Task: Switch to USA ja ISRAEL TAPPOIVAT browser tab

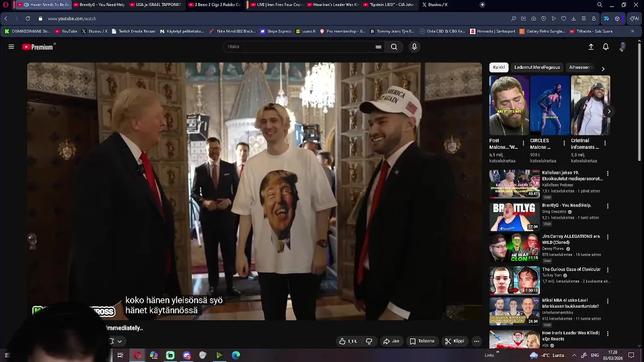Action: (x=155, y=5)
